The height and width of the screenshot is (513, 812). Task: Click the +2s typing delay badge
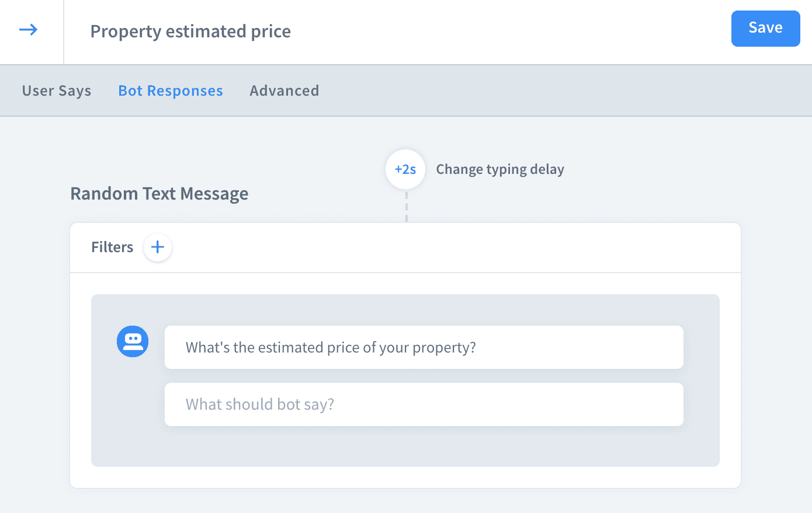(405, 169)
